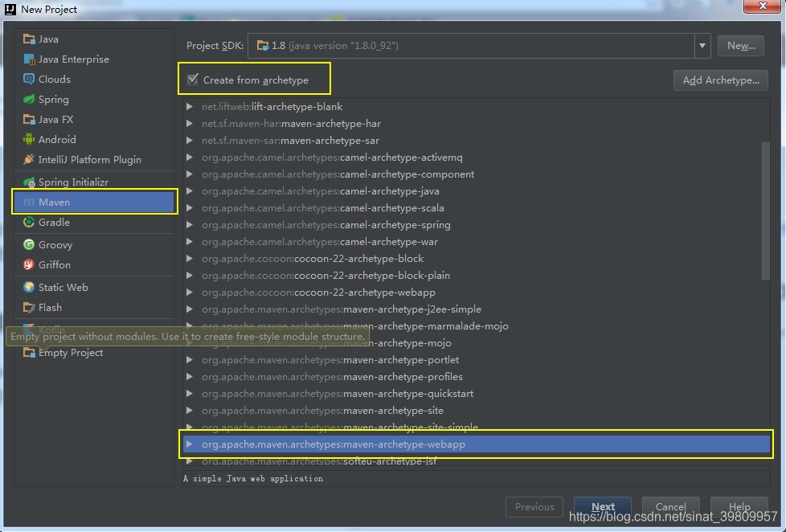
Task: Select the Java Enterprise project category
Action: 94,59
